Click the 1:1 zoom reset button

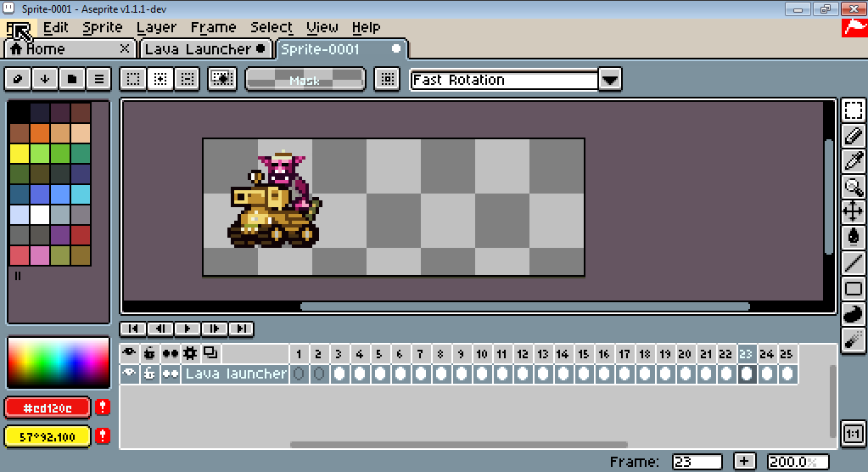pyautogui.click(x=853, y=434)
